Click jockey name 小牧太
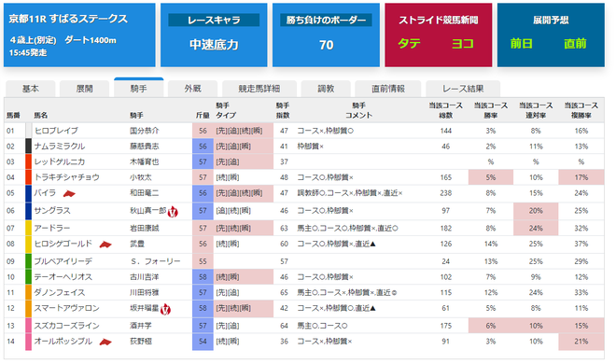 (141, 177)
